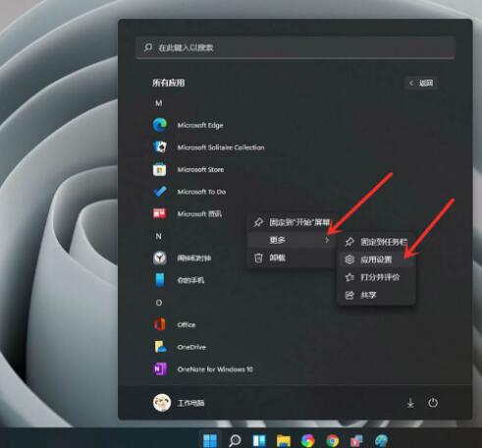Click the Chrome icon in the taskbar
This screenshot has height=448, width=482.
tap(333, 441)
